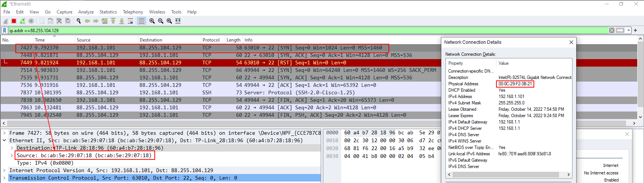
Task: Toggle packet list colorization rules
Action: [x=141, y=21]
